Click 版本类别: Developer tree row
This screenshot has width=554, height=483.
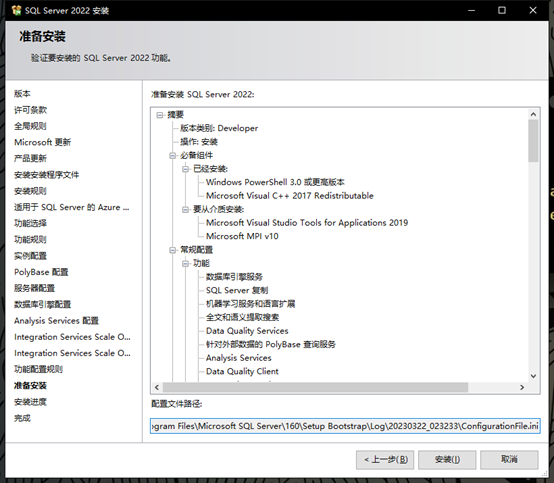pos(219,128)
